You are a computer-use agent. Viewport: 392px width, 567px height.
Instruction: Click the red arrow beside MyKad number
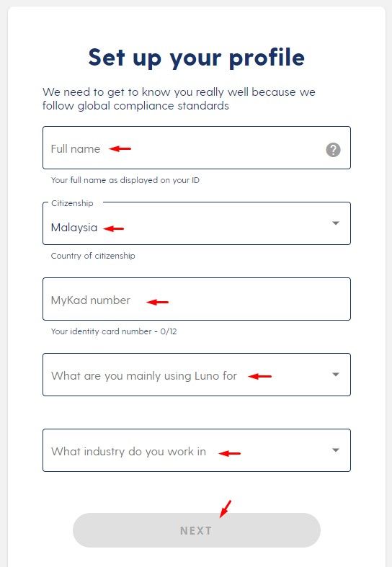[x=157, y=302]
